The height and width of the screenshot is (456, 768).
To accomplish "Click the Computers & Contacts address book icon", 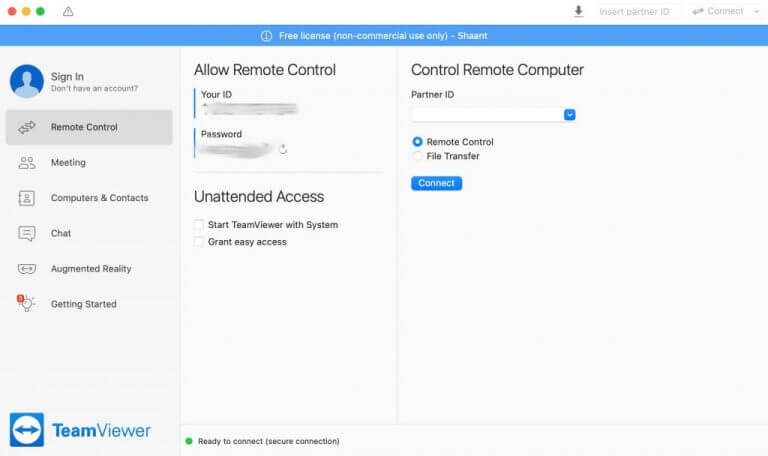I will pos(26,198).
